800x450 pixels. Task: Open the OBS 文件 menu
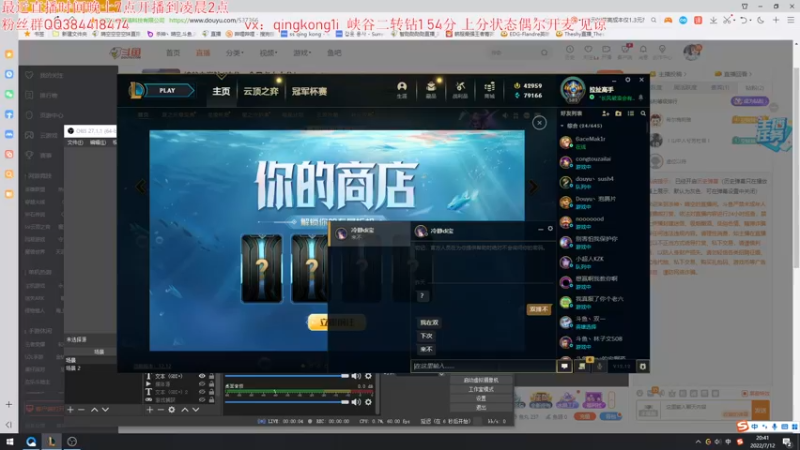75,143
